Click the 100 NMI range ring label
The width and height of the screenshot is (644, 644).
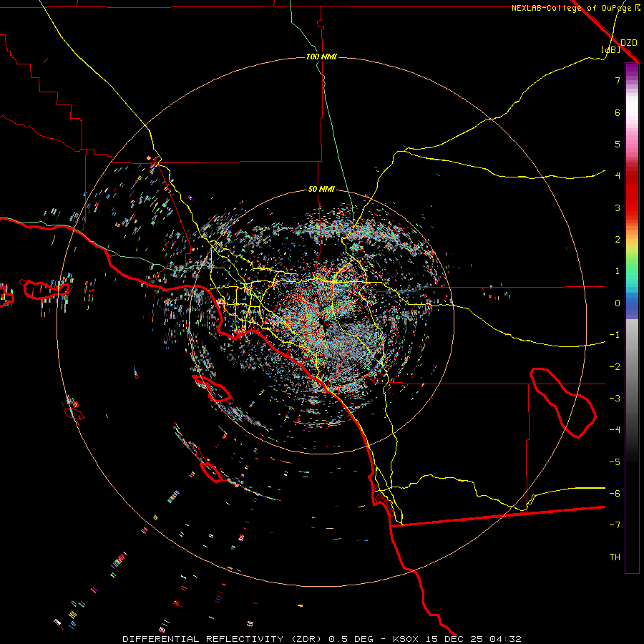click(321, 57)
